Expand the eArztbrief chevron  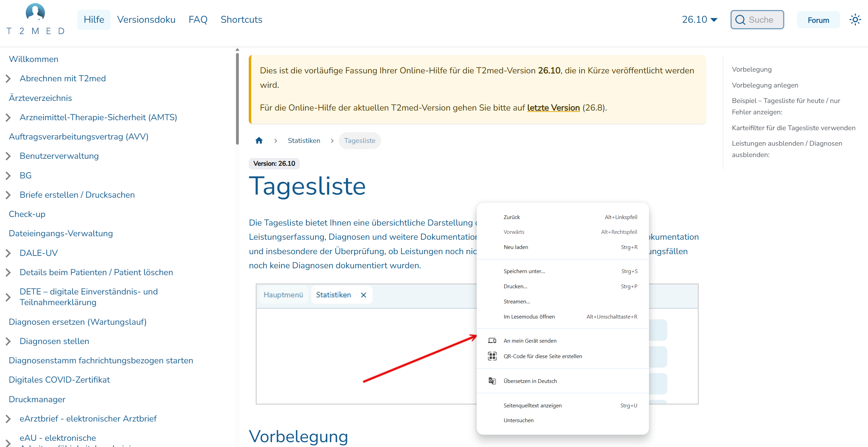[8, 419]
